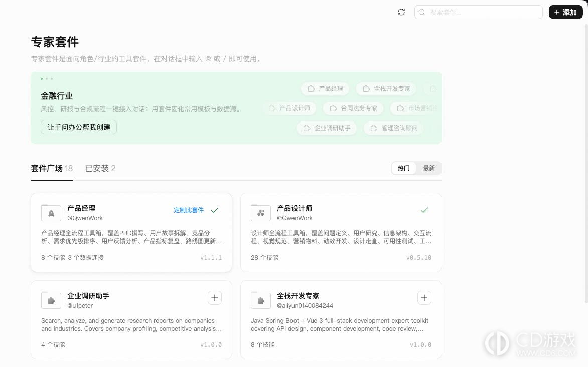Click the 企业调研助手 suite folder icon

[x=51, y=300]
